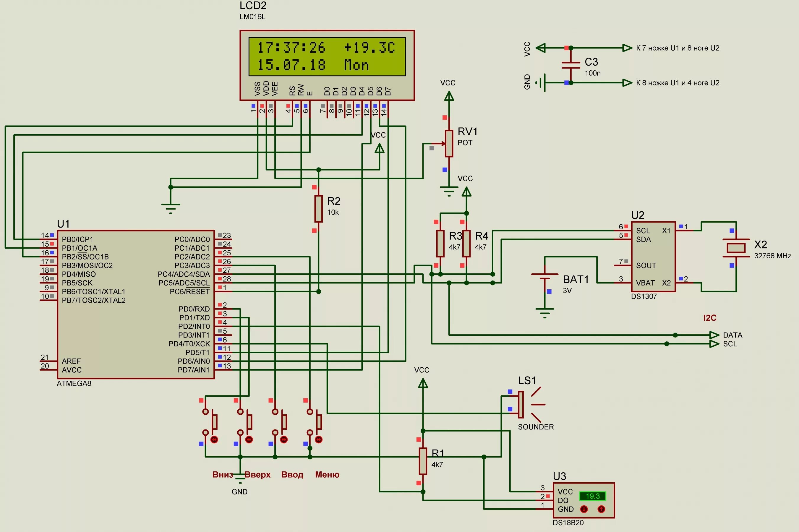Click the POT label under RV1
799x532 pixels.
[465, 142]
